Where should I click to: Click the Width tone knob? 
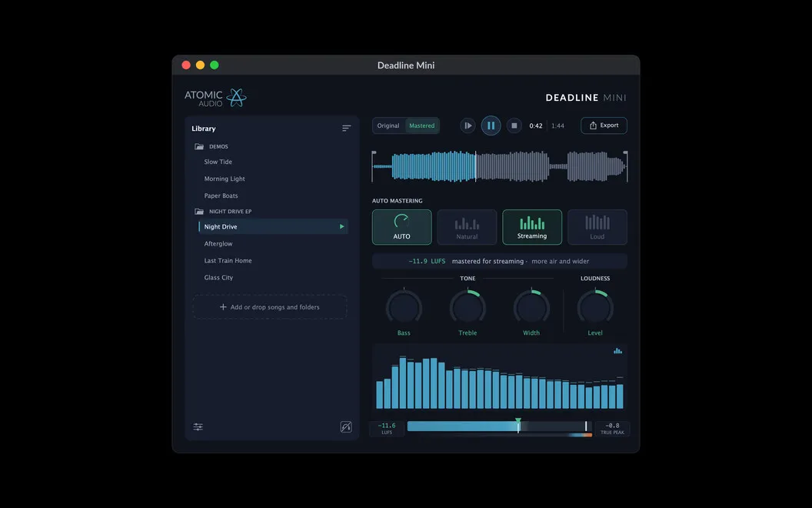pyautogui.click(x=531, y=308)
